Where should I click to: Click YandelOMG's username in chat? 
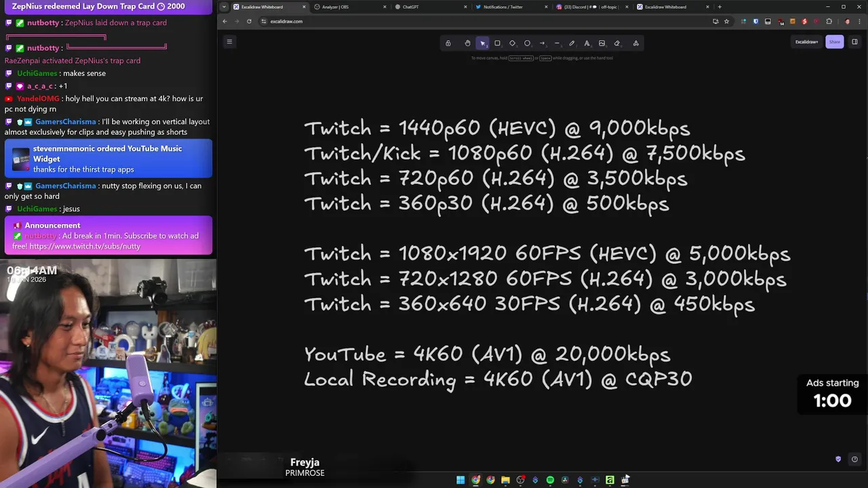coord(38,99)
